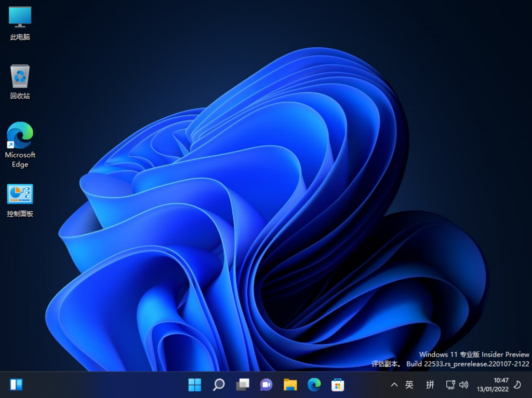The width and height of the screenshot is (532, 398).
Task: Switch input mode via 英 language indicator
Action: [x=409, y=385]
